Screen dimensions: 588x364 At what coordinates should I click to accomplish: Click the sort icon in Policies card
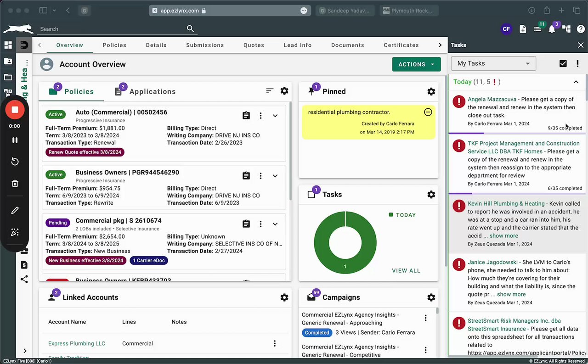point(270,91)
